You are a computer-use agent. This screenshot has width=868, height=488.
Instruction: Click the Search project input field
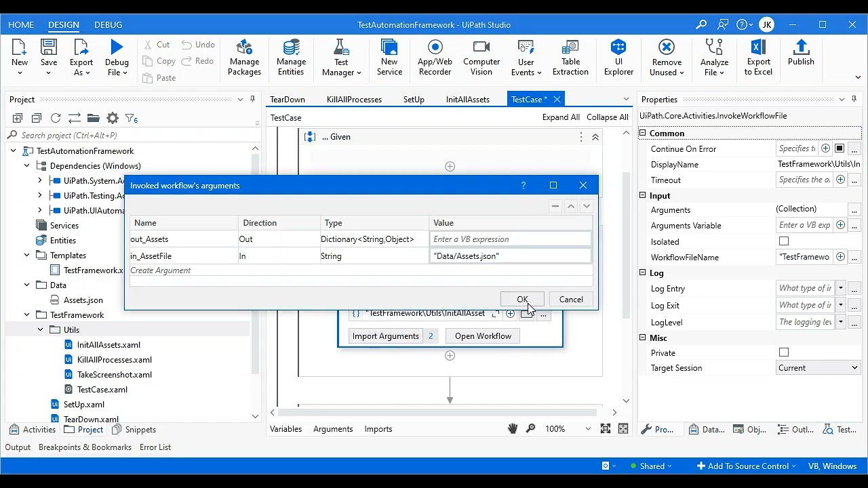(132, 135)
